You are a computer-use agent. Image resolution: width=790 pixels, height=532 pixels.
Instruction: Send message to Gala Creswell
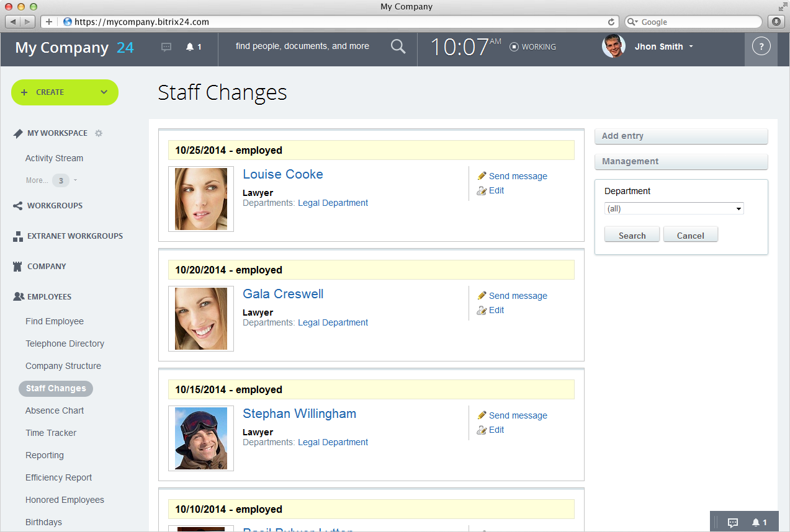coord(518,296)
